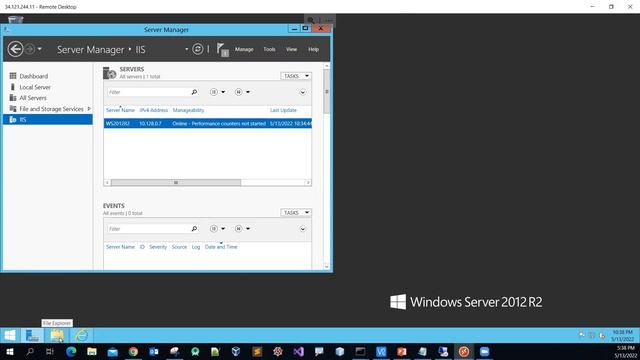Sort Events by Date and Time column

pos(221,247)
